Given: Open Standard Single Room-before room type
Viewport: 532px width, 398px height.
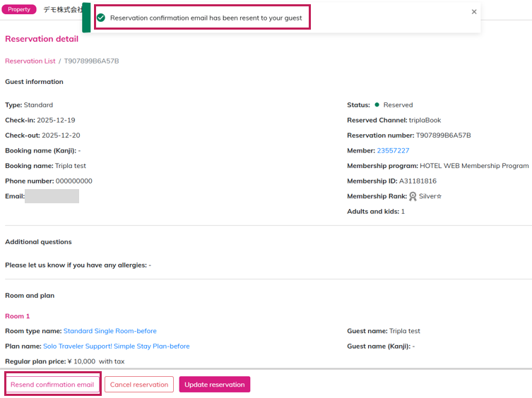Looking at the screenshot, I should click(x=110, y=331).
